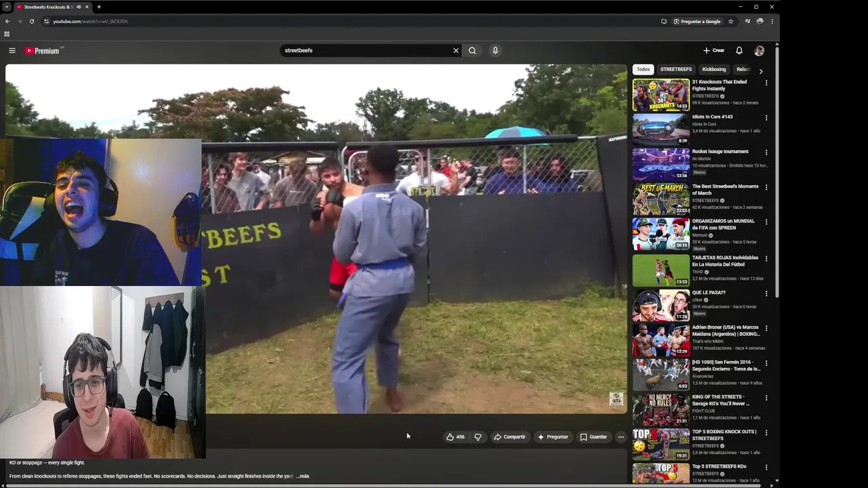
Task: Open a new browser tab
Action: pos(99,7)
